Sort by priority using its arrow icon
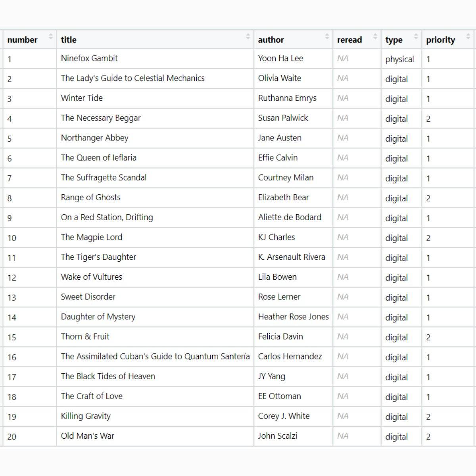 (x=468, y=37)
